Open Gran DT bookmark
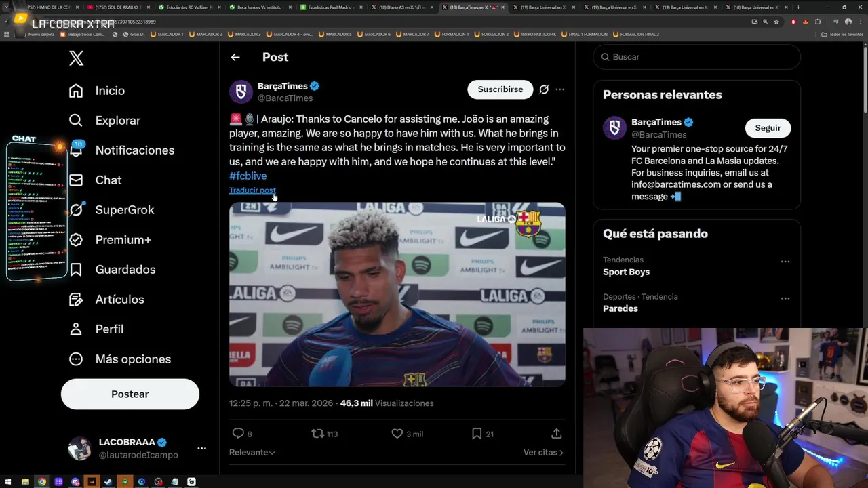Screen dimensions: 868x488 click(x=134, y=34)
